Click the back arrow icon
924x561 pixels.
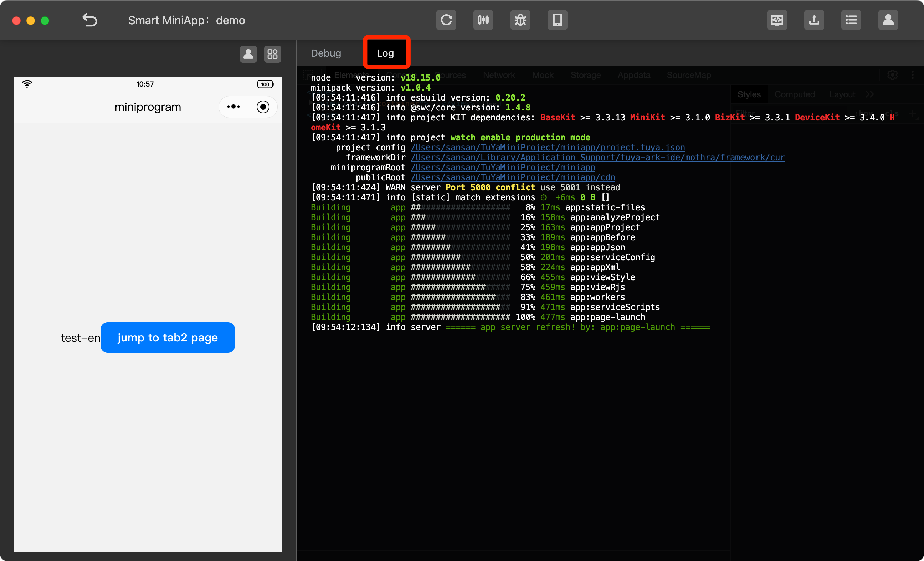[89, 20]
